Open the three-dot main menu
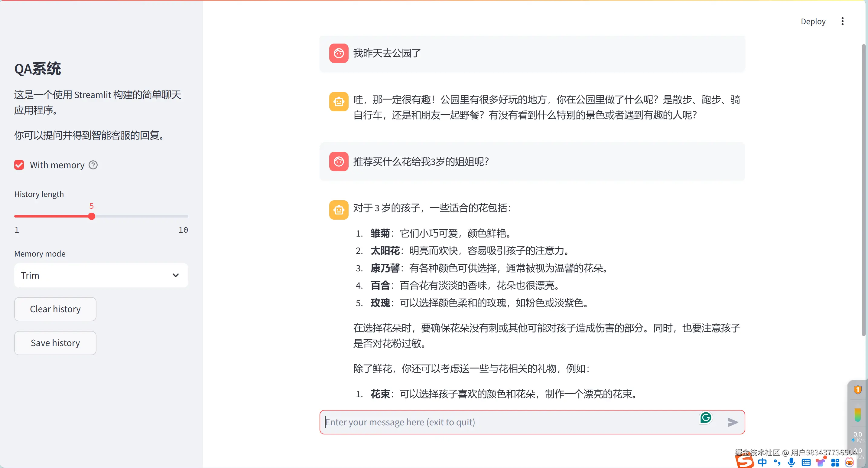 tap(842, 21)
